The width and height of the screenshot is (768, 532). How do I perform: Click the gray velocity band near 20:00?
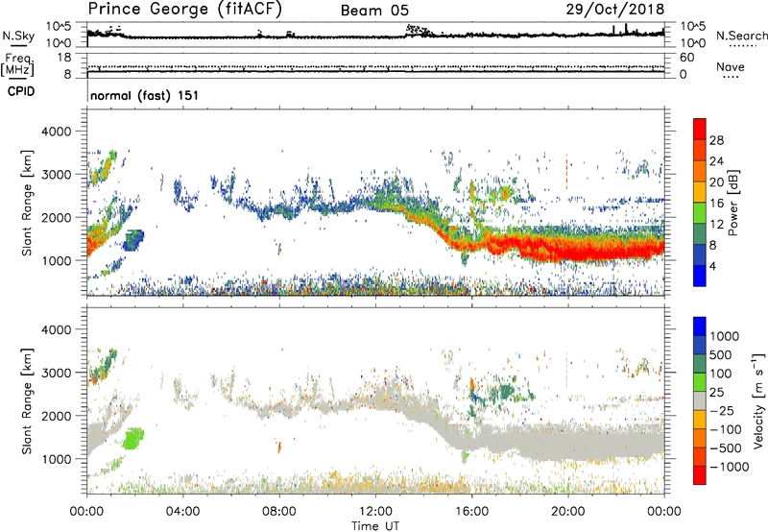pos(568,441)
